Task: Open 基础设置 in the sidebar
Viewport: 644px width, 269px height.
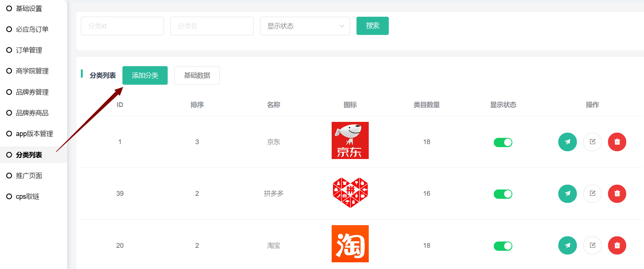Action: 29,9
